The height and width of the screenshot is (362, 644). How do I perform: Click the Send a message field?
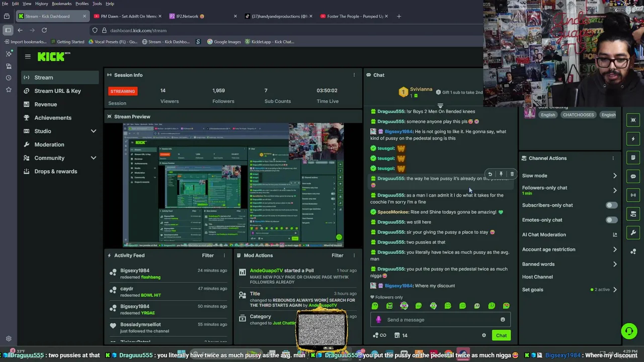pos(441,320)
